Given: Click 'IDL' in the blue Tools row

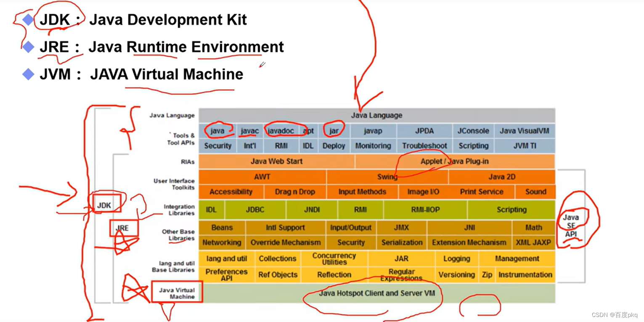Looking at the screenshot, I should click(308, 146).
